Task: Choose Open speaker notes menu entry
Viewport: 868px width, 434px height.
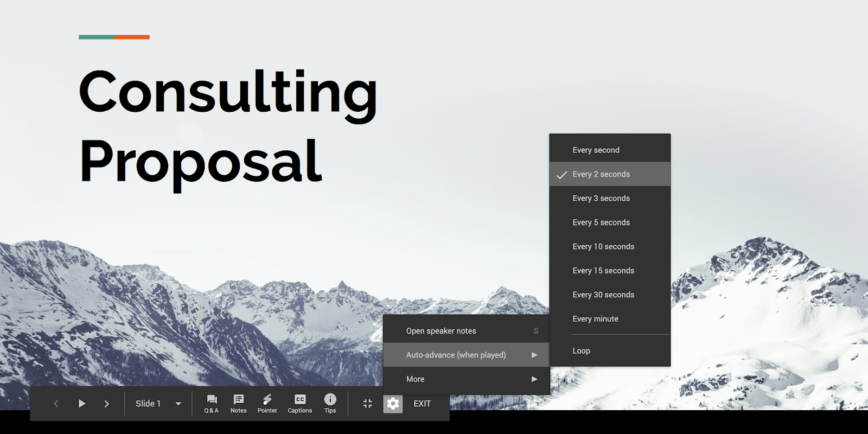Action: [x=467, y=331]
